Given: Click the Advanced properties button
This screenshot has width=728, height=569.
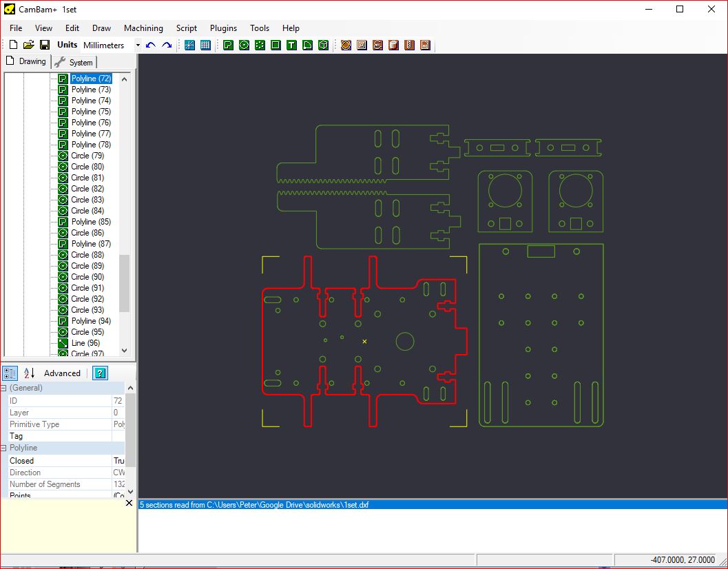Looking at the screenshot, I should click(x=62, y=373).
